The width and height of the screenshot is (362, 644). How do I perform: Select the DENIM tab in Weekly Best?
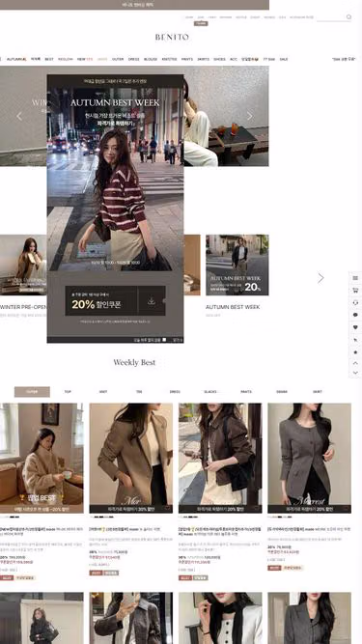click(282, 392)
